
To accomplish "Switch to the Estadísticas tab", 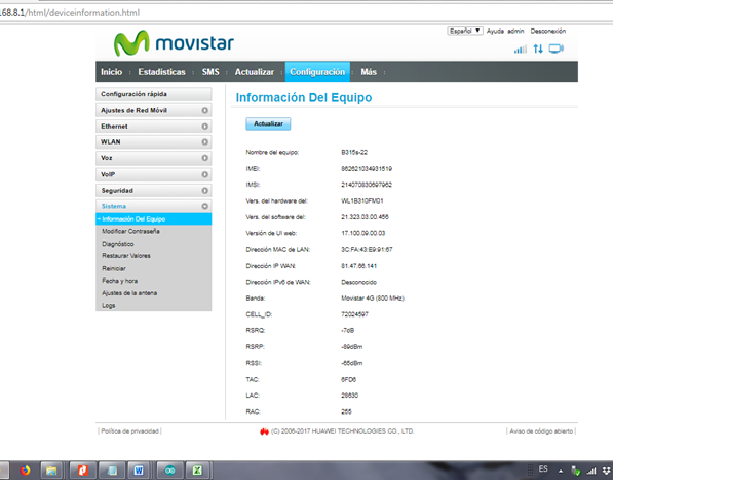I will (162, 72).
